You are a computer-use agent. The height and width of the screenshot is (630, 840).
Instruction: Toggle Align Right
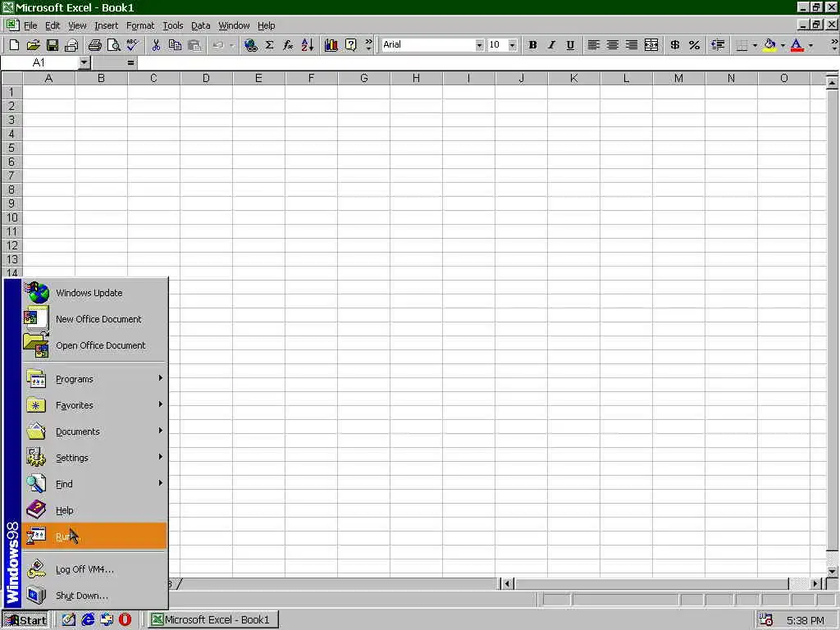(632, 45)
